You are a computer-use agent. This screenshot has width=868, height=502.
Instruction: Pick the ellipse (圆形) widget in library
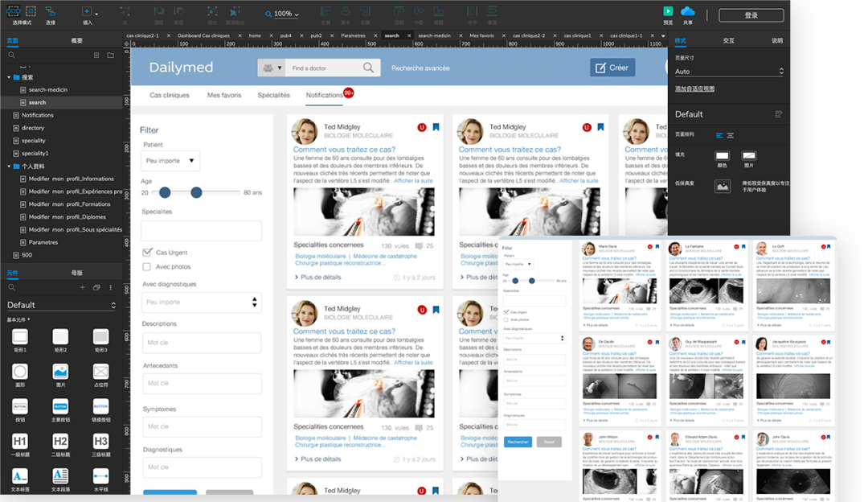coord(20,372)
